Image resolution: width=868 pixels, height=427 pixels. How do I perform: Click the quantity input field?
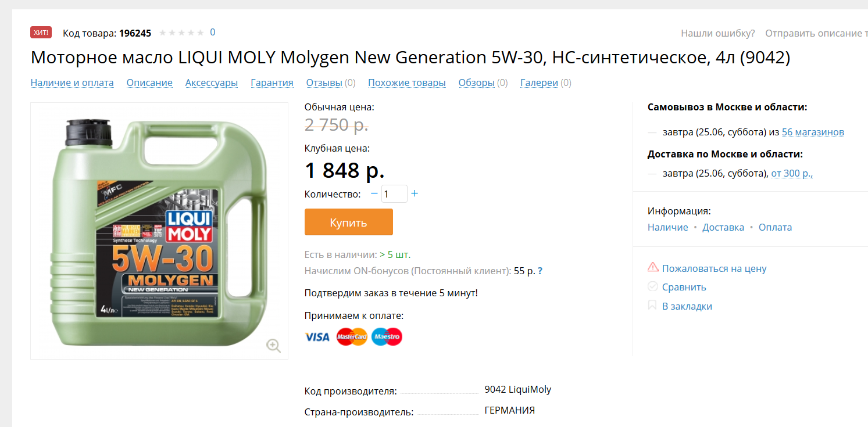click(x=394, y=194)
